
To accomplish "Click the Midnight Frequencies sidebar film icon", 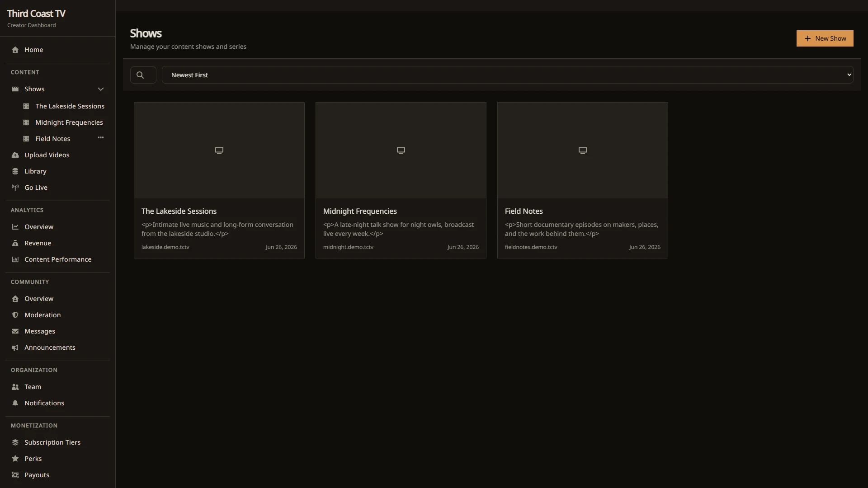I will (26, 122).
